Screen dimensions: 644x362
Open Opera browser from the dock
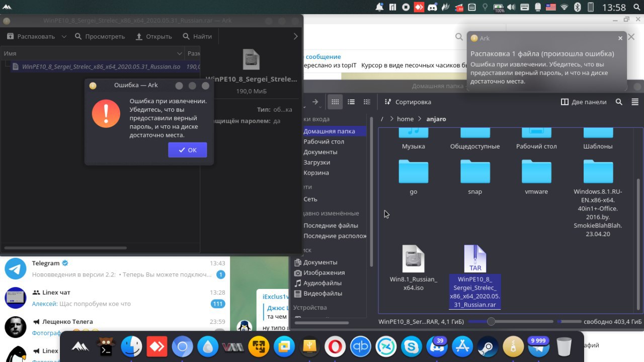click(x=335, y=347)
